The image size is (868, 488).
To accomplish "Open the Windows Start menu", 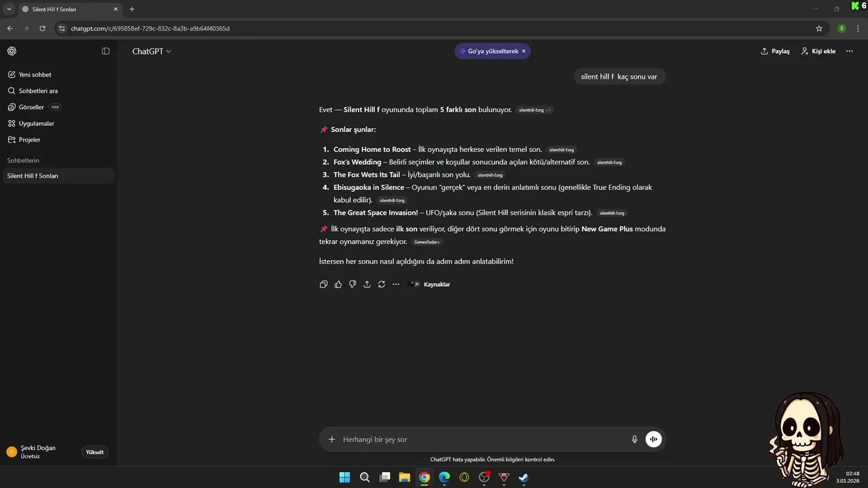I will point(344,477).
